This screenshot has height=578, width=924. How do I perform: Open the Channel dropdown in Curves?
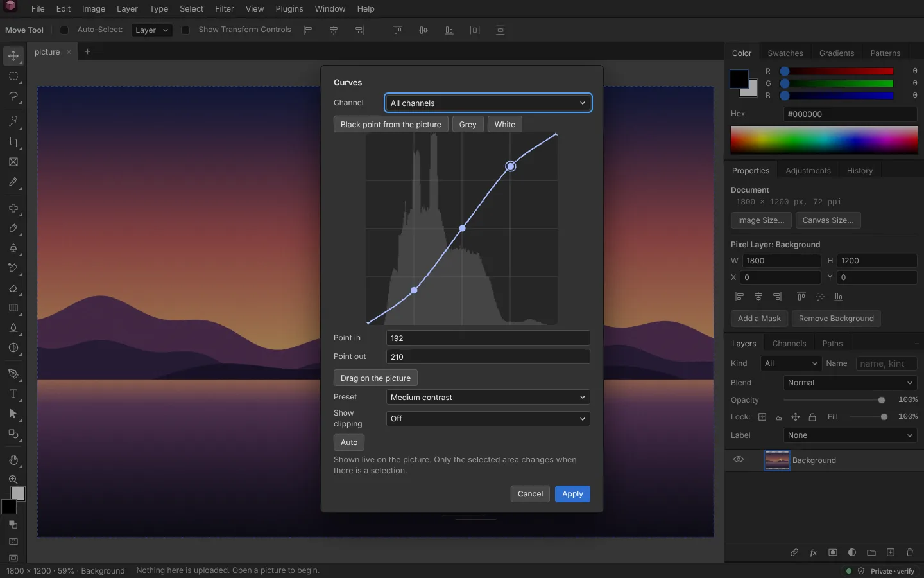pos(488,103)
